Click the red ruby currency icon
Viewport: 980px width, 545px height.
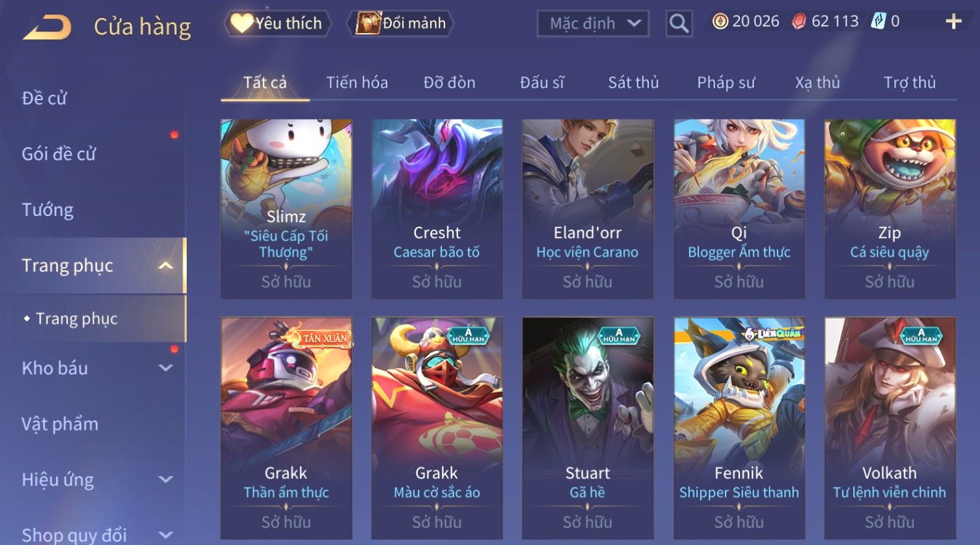click(x=798, y=21)
